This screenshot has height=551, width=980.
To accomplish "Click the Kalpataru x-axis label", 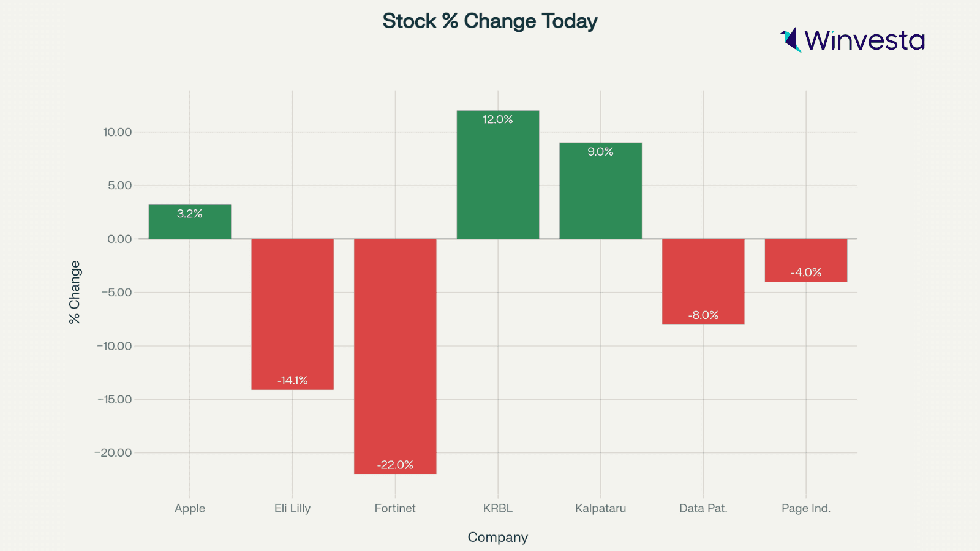I will coord(600,508).
